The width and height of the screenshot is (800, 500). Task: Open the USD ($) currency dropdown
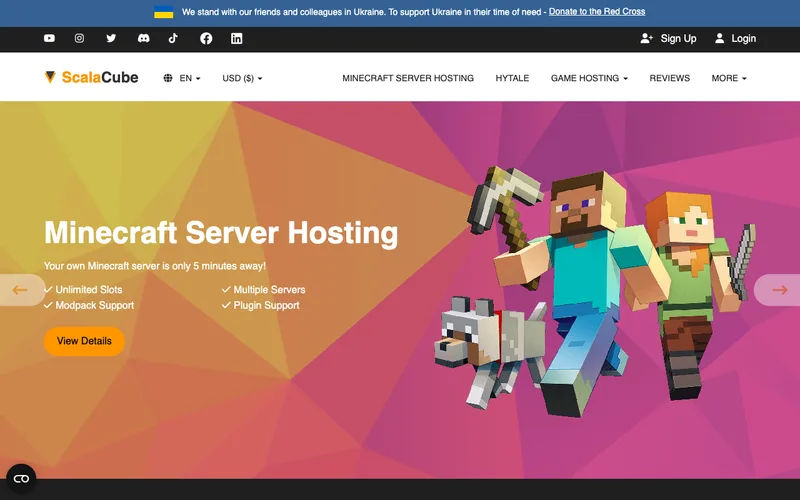pyautogui.click(x=242, y=78)
